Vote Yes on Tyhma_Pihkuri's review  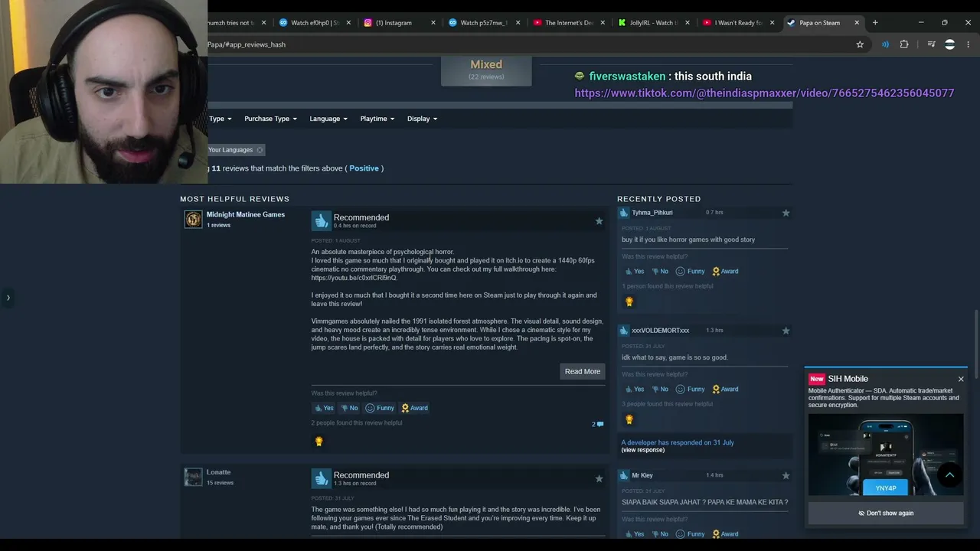635,271
